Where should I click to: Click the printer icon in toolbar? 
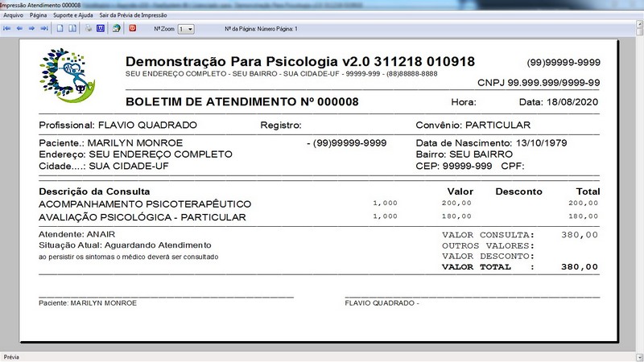(89, 29)
